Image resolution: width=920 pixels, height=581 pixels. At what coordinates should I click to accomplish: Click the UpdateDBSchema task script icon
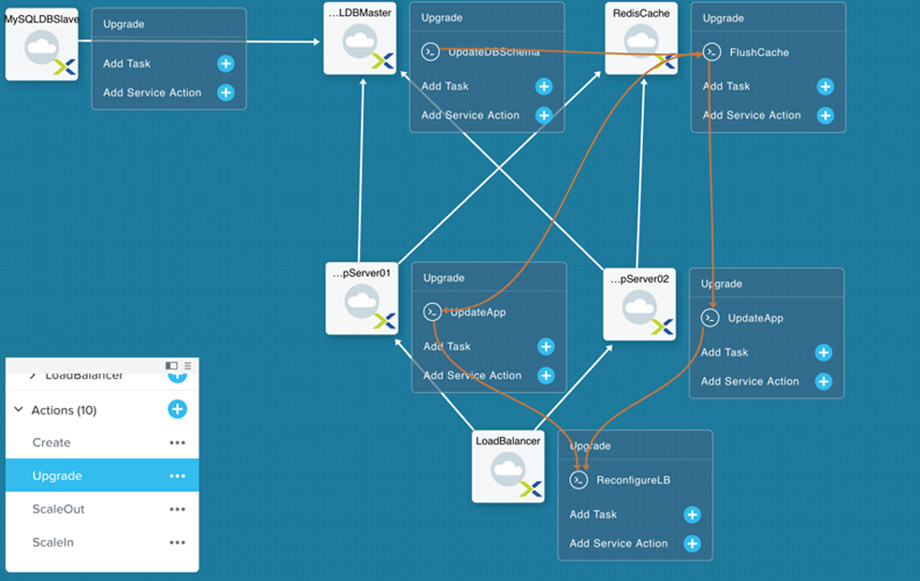tap(430, 52)
